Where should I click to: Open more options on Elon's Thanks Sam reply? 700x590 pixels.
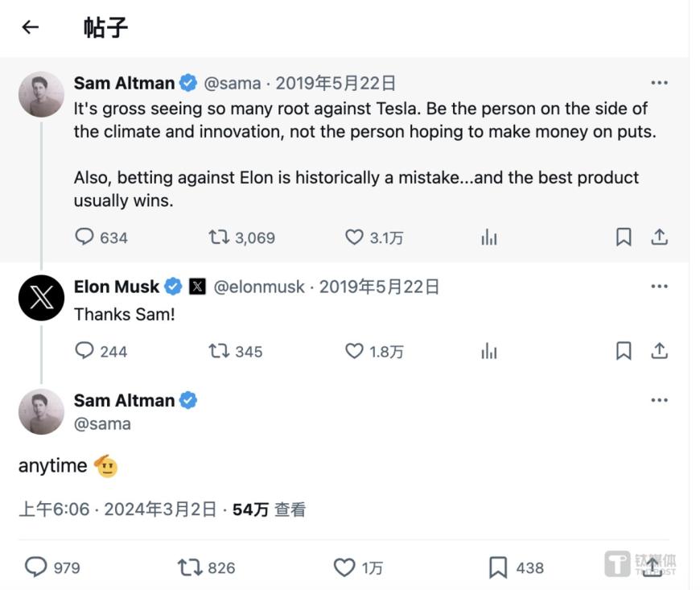tap(659, 287)
